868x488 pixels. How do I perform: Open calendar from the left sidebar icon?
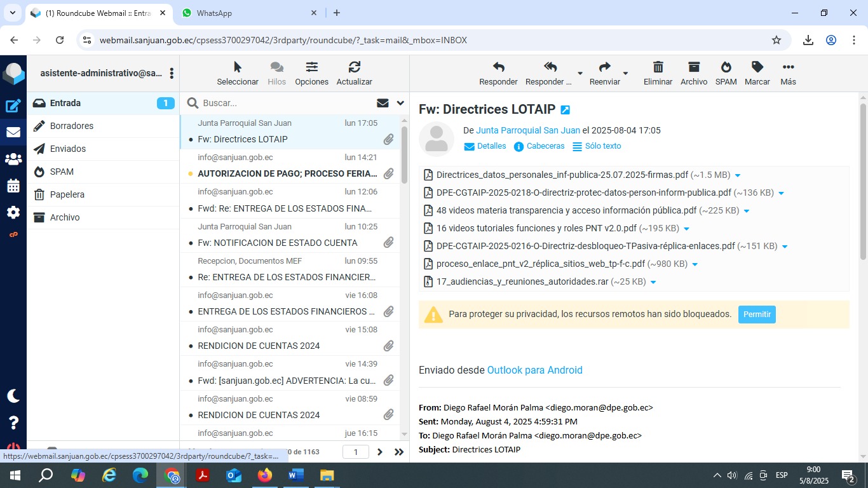pos(13,186)
